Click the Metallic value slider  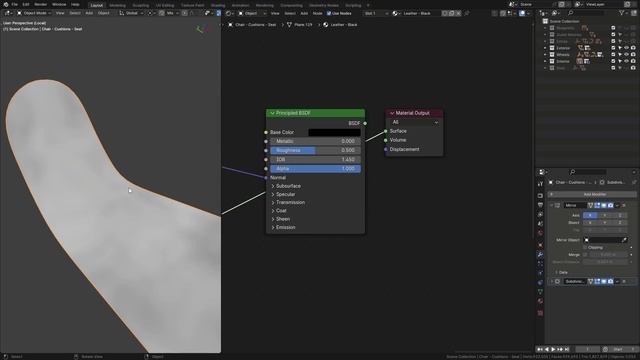315,141
